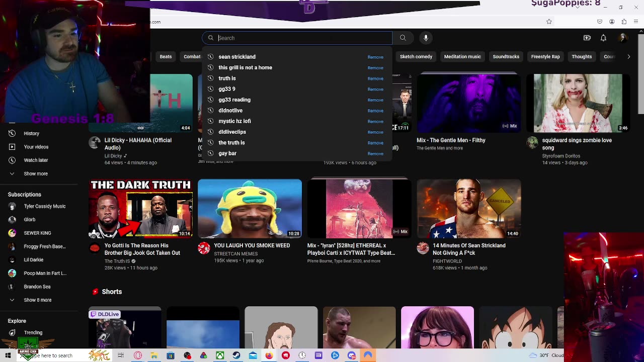Launch Steam from the taskbar
644x362 pixels.
[236, 355]
